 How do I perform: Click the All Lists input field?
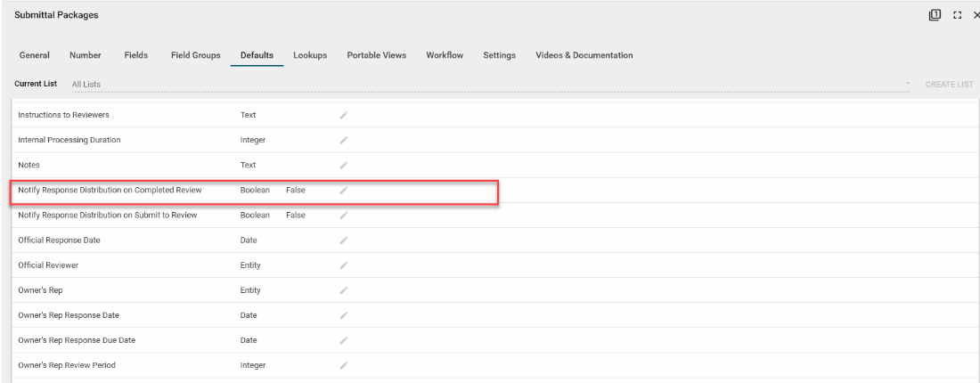481,84
